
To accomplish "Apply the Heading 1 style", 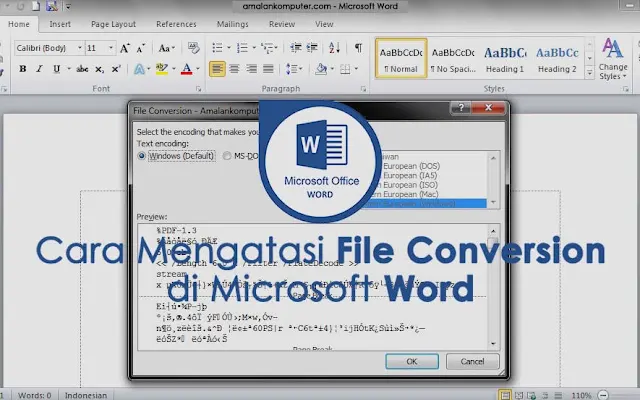I will pos(505,59).
